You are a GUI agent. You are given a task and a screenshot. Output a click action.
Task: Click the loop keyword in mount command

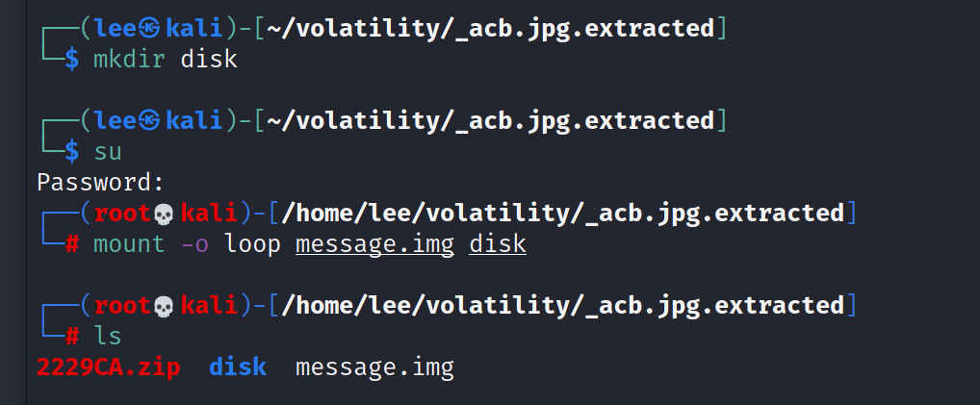(x=252, y=245)
